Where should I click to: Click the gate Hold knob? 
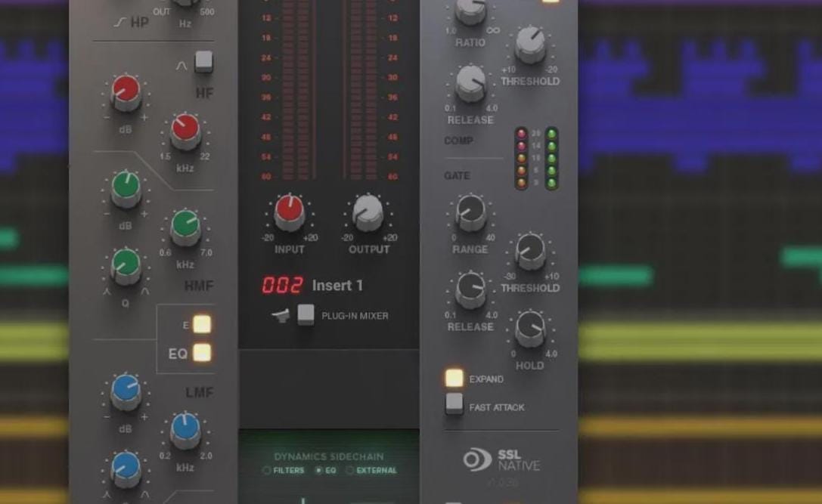click(530, 329)
